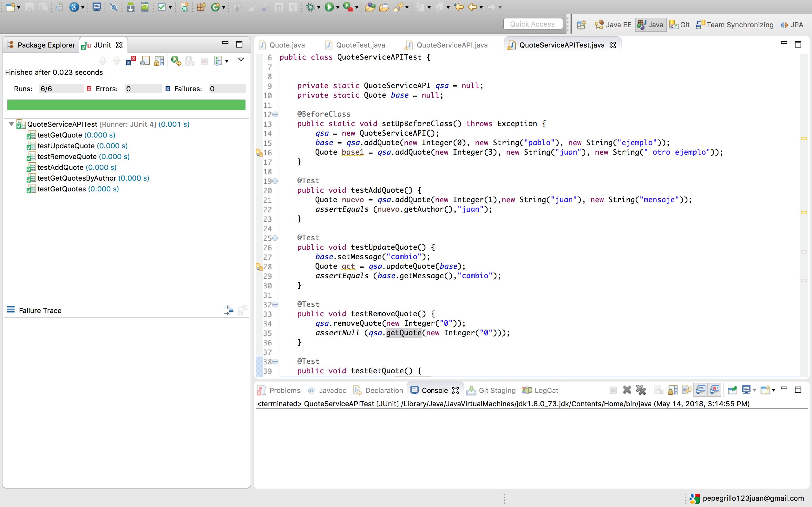Switch to the Java EE perspective
Viewport: 812px width, 507px height.
pyautogui.click(x=613, y=25)
